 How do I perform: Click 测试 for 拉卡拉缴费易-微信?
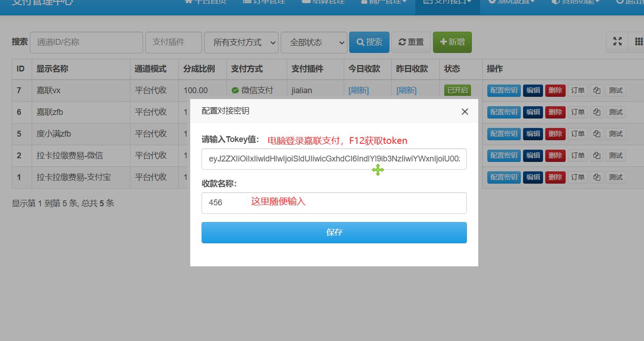(x=615, y=156)
